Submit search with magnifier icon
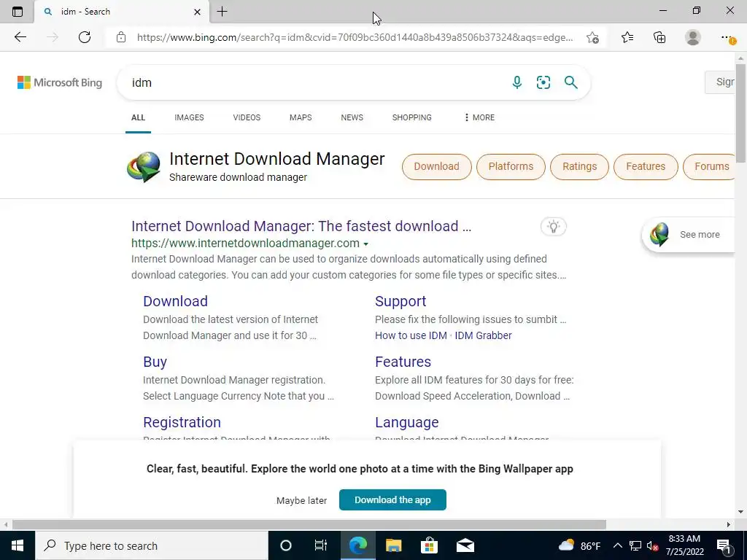 point(570,82)
